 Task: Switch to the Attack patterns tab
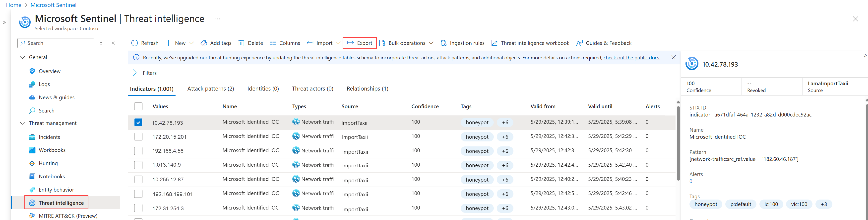click(211, 89)
